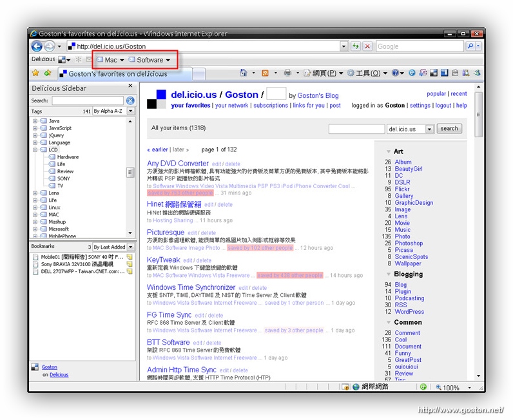Go to the Home page icon
Image resolution: width=513 pixels, height=420 pixels.
point(244,73)
